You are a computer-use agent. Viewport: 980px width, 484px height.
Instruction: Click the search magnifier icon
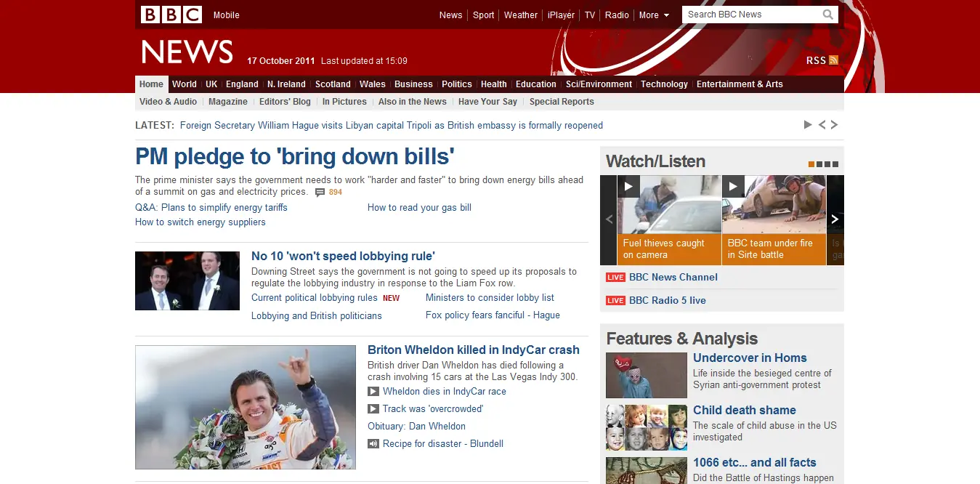click(x=828, y=15)
